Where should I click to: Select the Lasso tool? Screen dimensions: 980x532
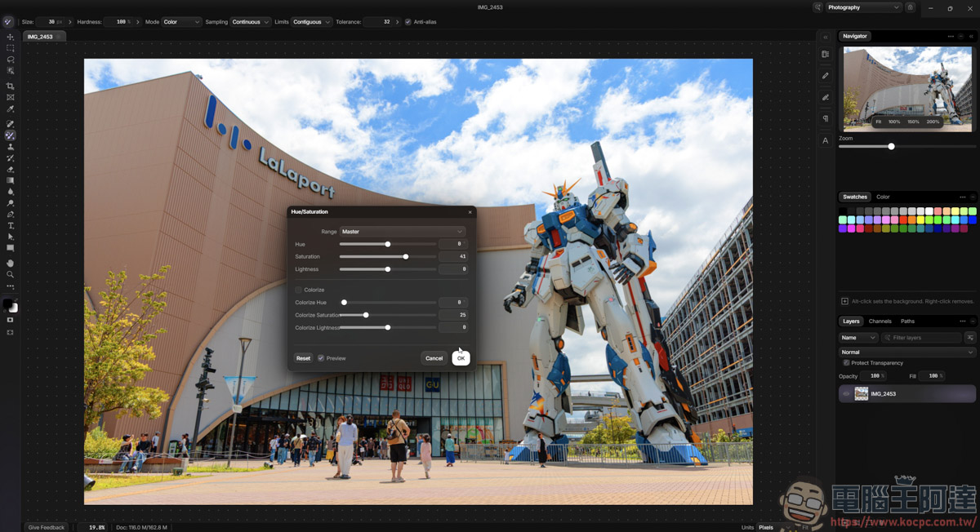(x=11, y=60)
